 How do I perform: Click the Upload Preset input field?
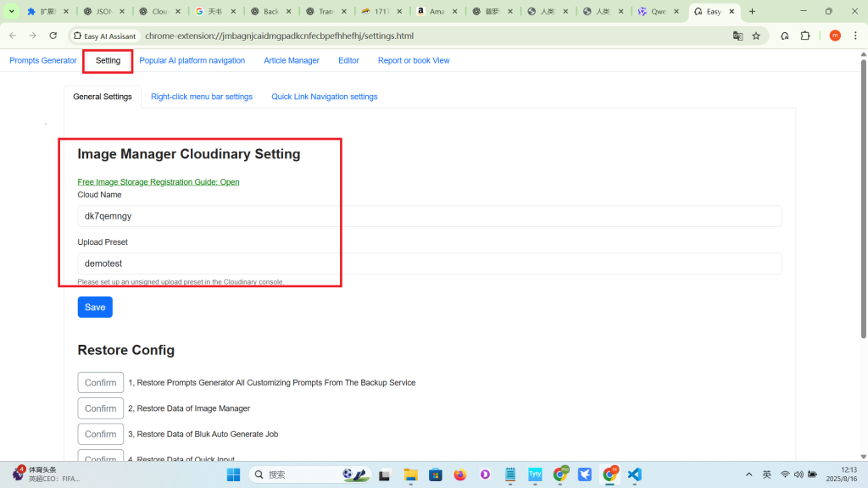pyautogui.click(x=430, y=263)
